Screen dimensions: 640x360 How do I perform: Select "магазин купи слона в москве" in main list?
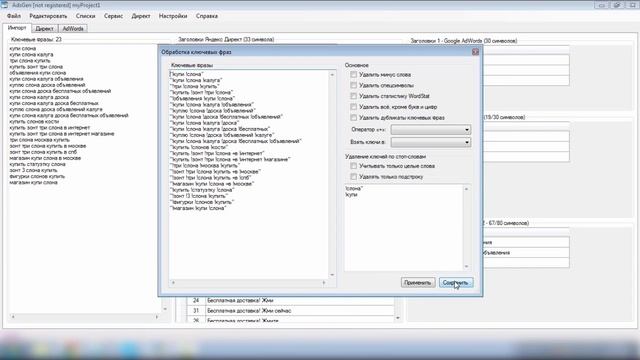coord(45,158)
